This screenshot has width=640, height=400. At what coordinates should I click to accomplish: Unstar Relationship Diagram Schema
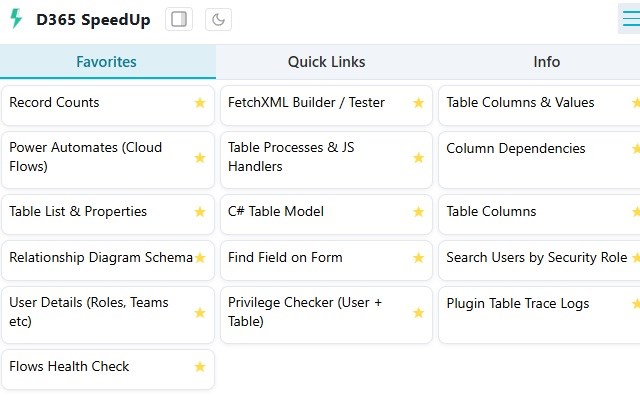[x=200, y=258]
